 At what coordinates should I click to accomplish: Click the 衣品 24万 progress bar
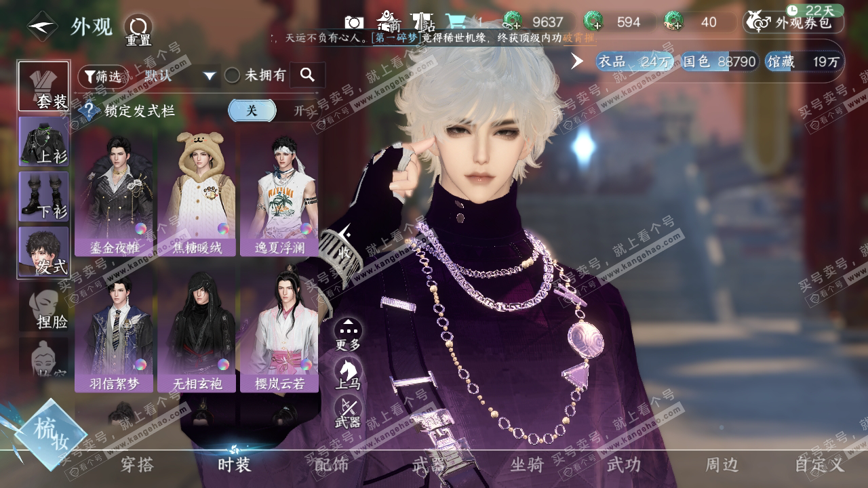[x=635, y=62]
